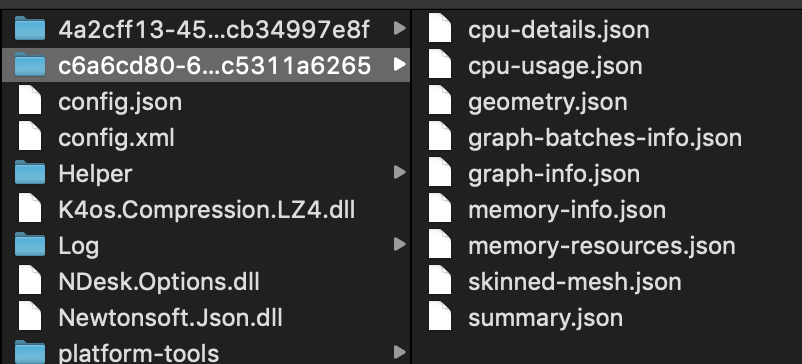Click the column divider between panes
This screenshot has height=364, width=802.
click(x=411, y=187)
